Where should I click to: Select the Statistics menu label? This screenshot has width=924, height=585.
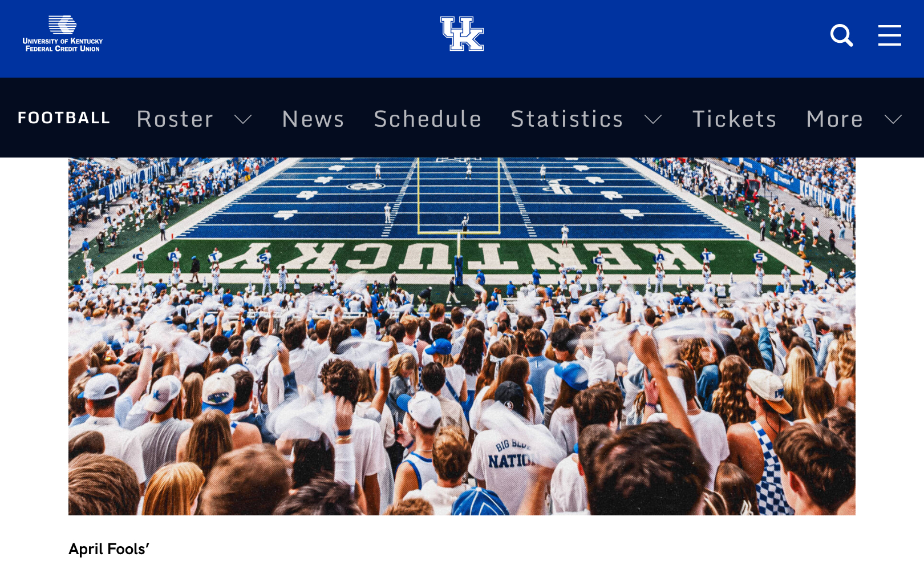pos(567,119)
